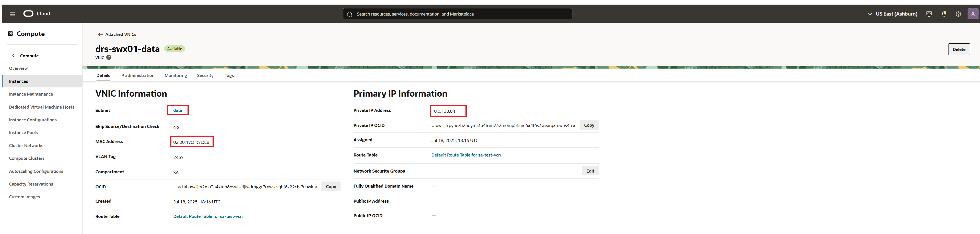The width and height of the screenshot is (980, 234).
Task: Click the search magnifier in the search bar
Action: point(350,14)
